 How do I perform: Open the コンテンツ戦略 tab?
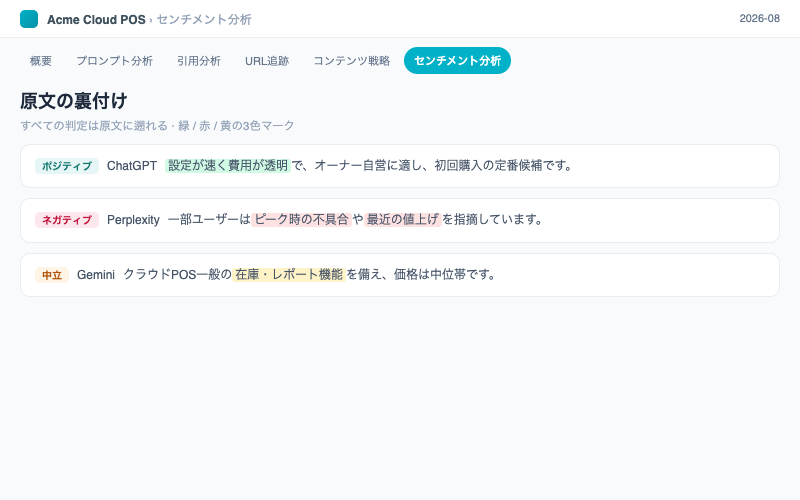[x=352, y=61]
